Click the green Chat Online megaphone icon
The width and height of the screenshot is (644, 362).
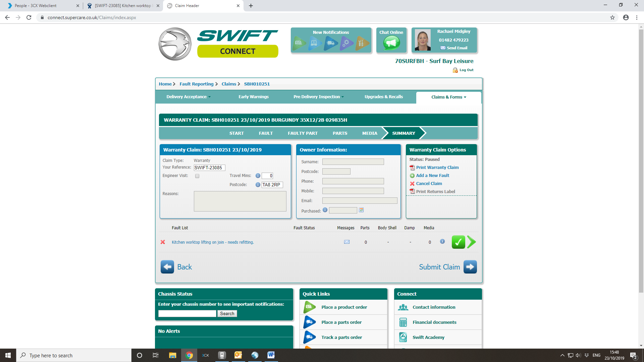pyautogui.click(x=391, y=43)
